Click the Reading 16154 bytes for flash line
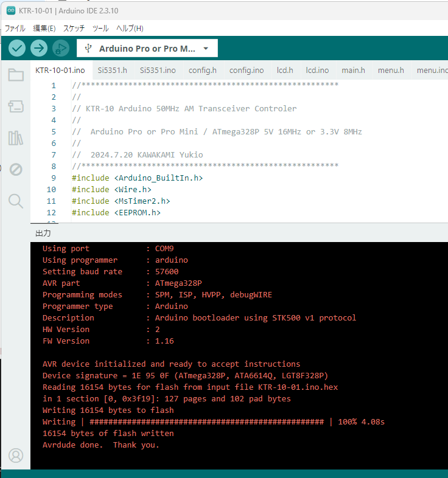 (190, 387)
